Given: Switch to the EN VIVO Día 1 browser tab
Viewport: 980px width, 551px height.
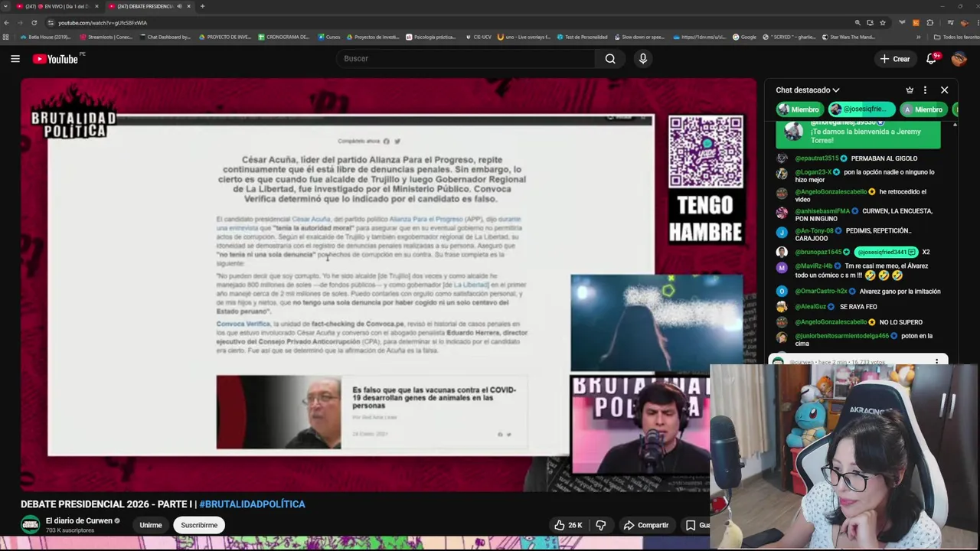Looking at the screenshot, I should point(57,6).
